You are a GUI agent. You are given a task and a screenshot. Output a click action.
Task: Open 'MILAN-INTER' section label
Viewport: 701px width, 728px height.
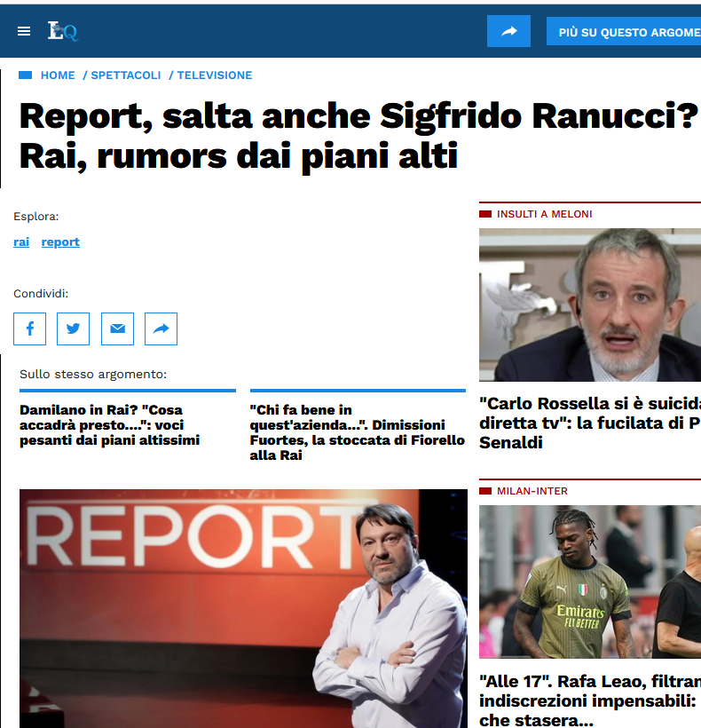532,491
